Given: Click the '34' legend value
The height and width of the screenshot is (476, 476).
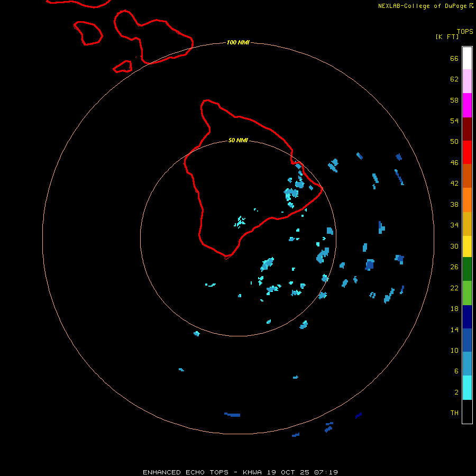Looking at the screenshot, I should pos(454,225).
